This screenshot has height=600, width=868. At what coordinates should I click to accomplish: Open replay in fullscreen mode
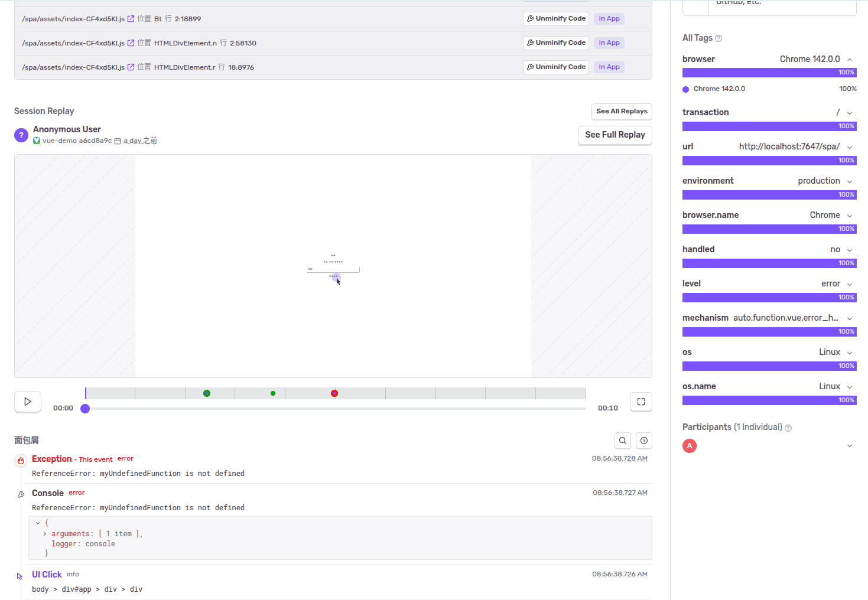[641, 402]
